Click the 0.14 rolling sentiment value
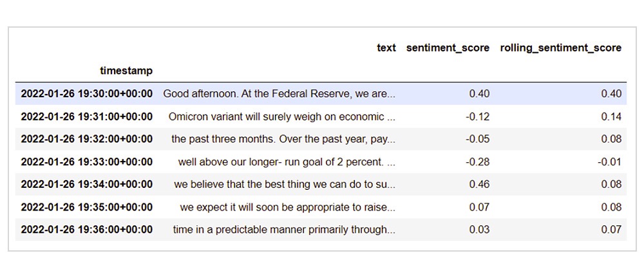Screen dimensions: 644x278 click(x=611, y=116)
